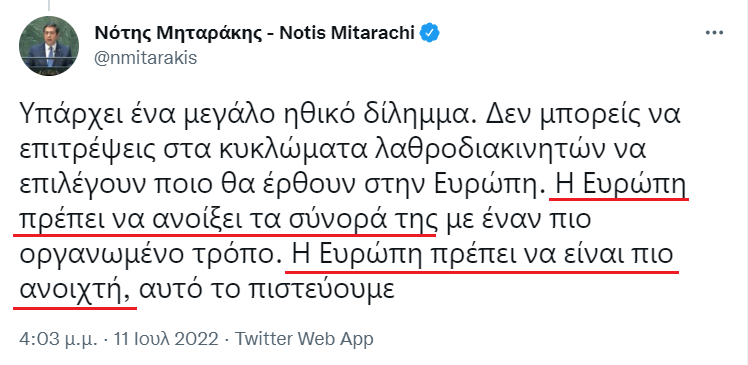Viewport: 748px width, 365px height.
Task: Click the Latin name Notis Mitarachi
Action: point(346,33)
